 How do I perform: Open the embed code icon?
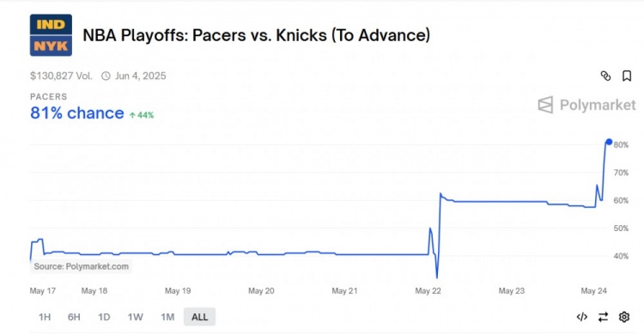tap(582, 317)
